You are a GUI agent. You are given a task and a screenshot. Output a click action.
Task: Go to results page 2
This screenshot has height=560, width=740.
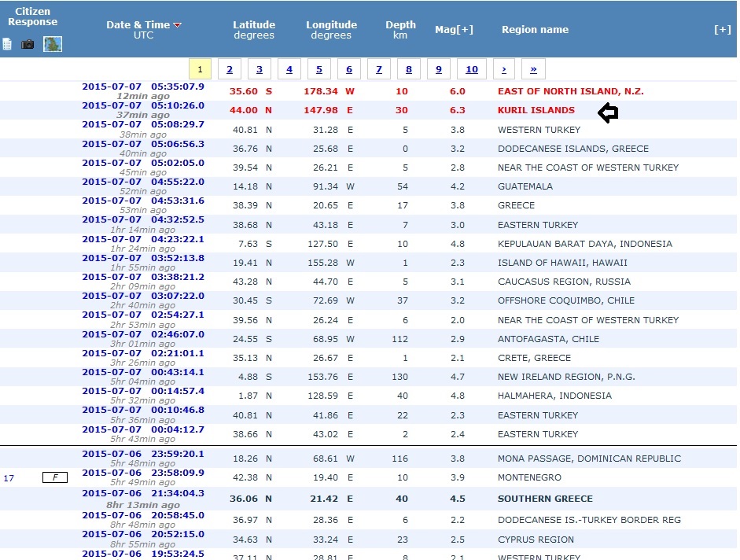[x=230, y=69]
